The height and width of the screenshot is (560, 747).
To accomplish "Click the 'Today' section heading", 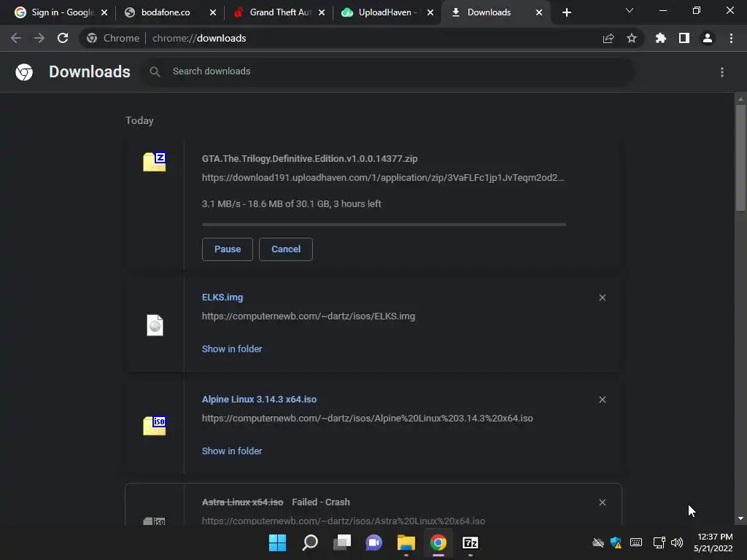I will 139,120.
